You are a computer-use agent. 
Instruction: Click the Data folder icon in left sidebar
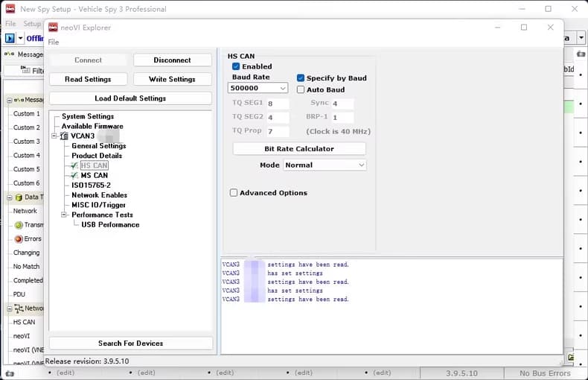[x=19, y=197]
